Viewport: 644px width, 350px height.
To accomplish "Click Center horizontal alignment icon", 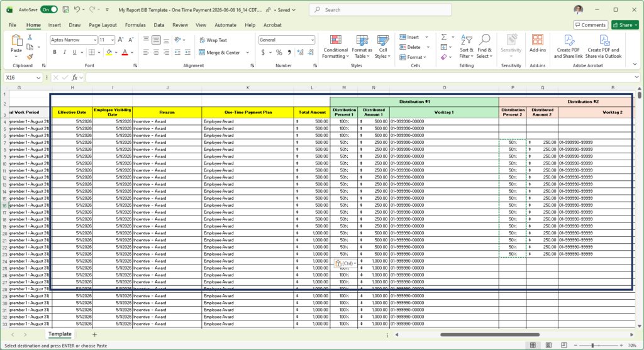I will pyautogui.click(x=156, y=53).
